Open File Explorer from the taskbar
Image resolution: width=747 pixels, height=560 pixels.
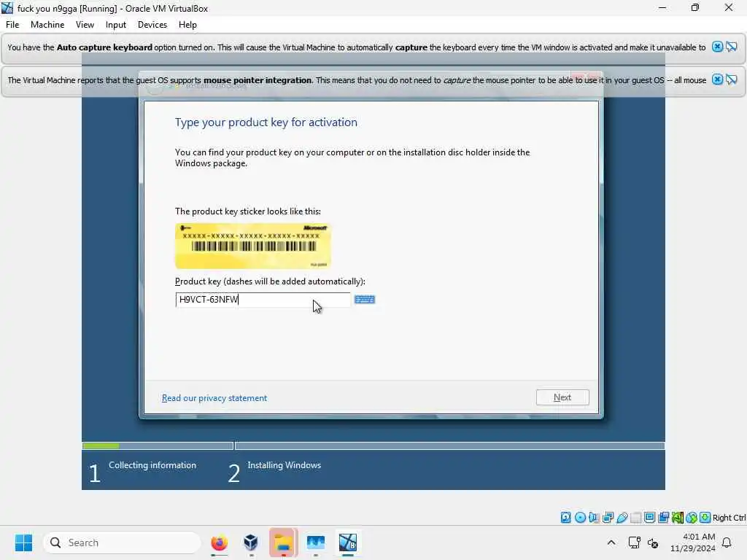pos(284,542)
